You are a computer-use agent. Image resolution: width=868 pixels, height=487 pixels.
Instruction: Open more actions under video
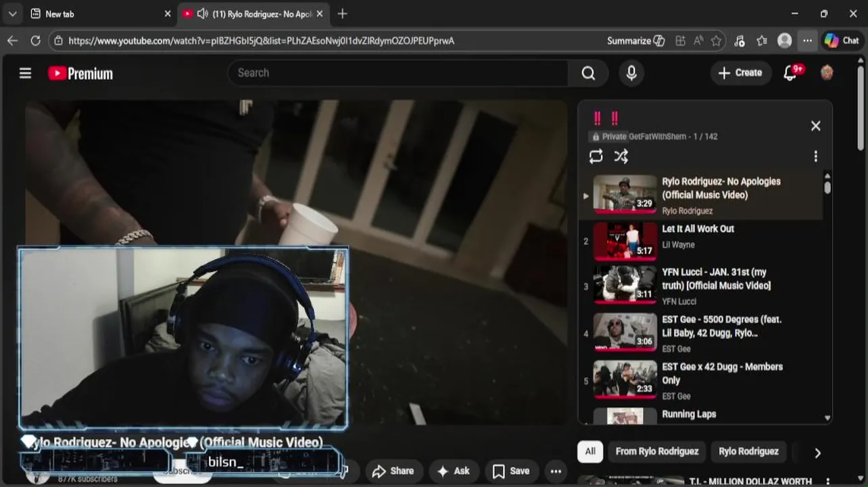(556, 471)
